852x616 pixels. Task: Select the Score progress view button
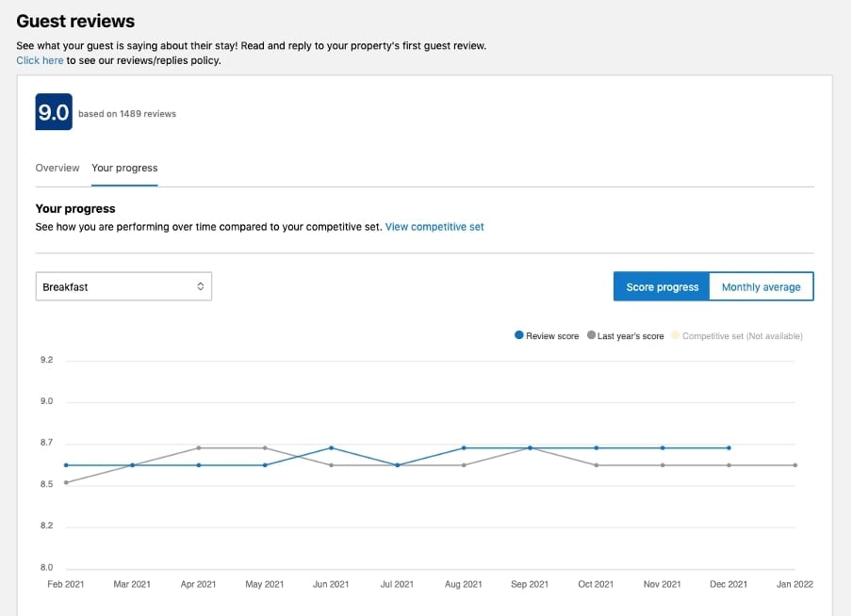coord(662,287)
